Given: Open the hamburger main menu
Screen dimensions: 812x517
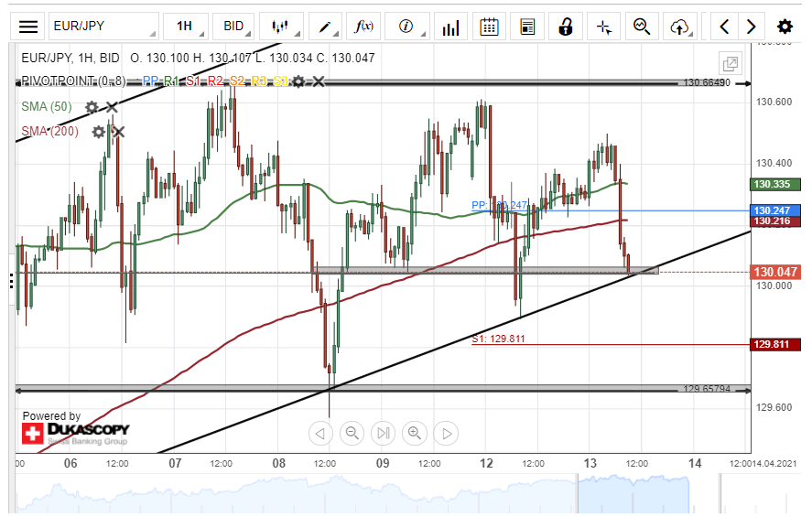Looking at the screenshot, I should point(28,27).
